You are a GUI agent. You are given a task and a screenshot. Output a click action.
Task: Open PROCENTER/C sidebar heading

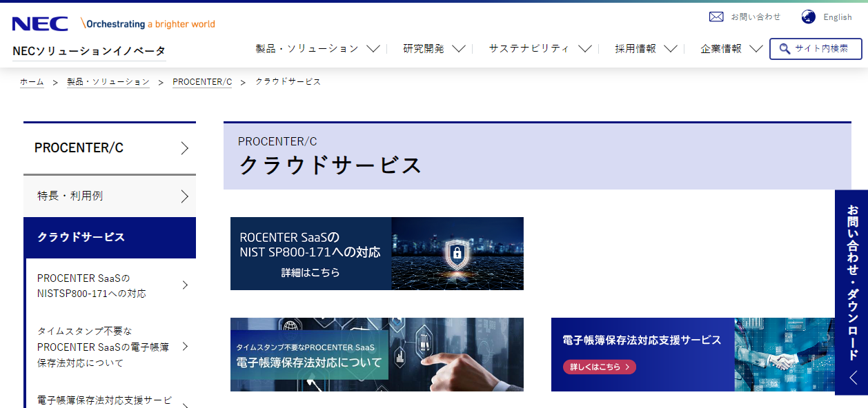pos(110,148)
